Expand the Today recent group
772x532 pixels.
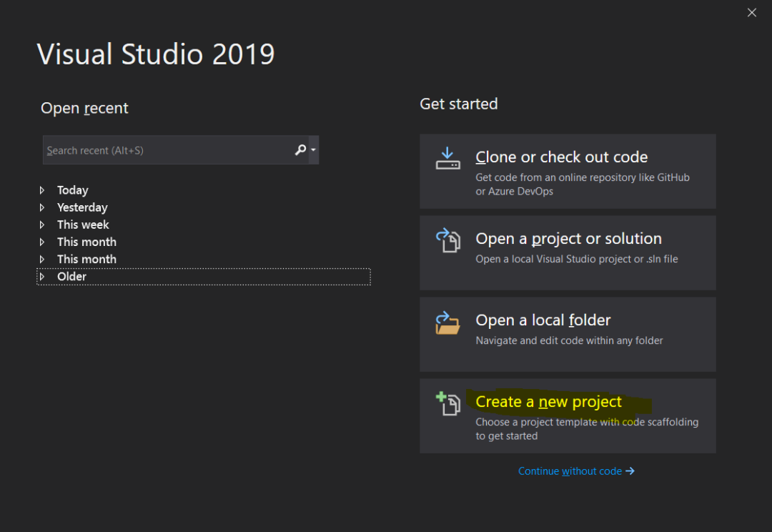(x=42, y=190)
